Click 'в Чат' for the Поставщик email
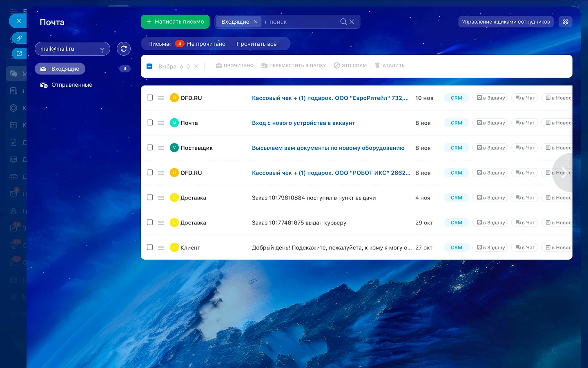 click(525, 148)
